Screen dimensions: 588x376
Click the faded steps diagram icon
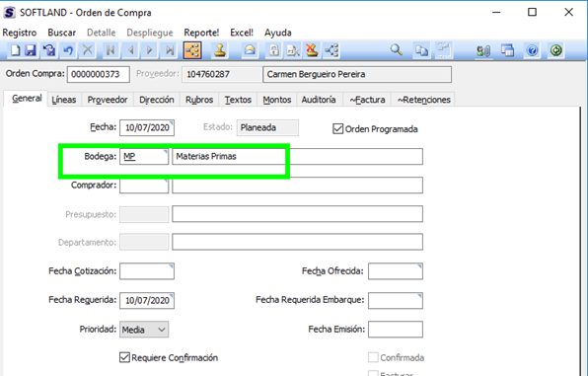tap(444, 50)
